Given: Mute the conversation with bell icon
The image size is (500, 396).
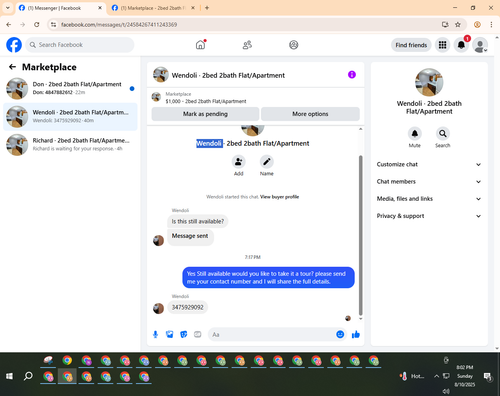Looking at the screenshot, I should [415, 134].
